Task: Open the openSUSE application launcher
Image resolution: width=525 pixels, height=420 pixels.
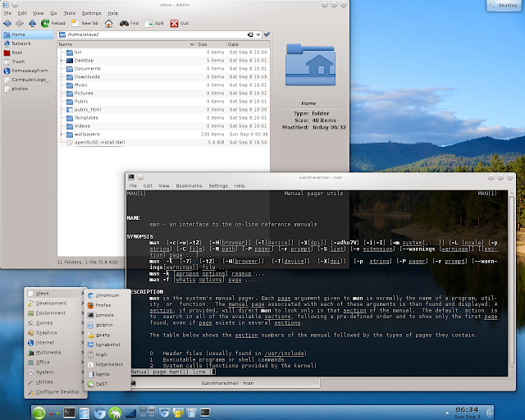Action: click(x=39, y=413)
